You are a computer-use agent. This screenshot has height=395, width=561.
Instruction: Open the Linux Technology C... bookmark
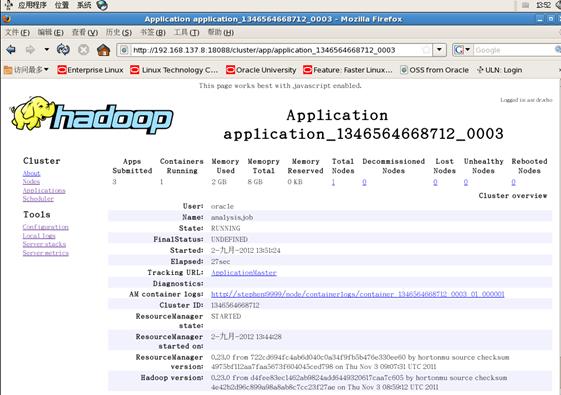click(174, 70)
